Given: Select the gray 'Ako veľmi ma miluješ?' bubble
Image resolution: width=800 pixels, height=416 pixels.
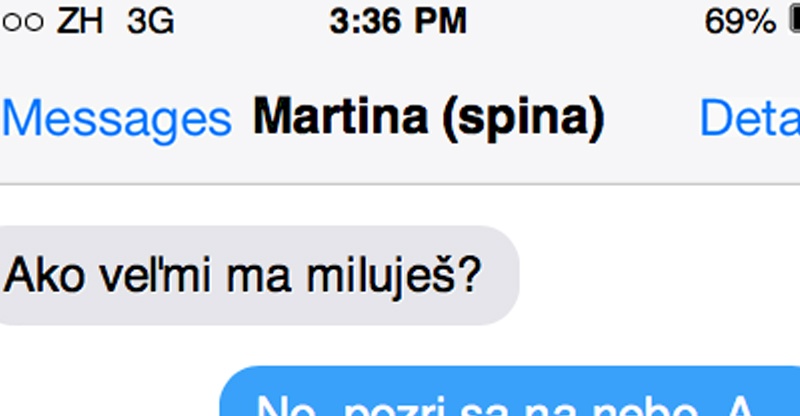Looking at the screenshot, I should pyautogui.click(x=259, y=275).
